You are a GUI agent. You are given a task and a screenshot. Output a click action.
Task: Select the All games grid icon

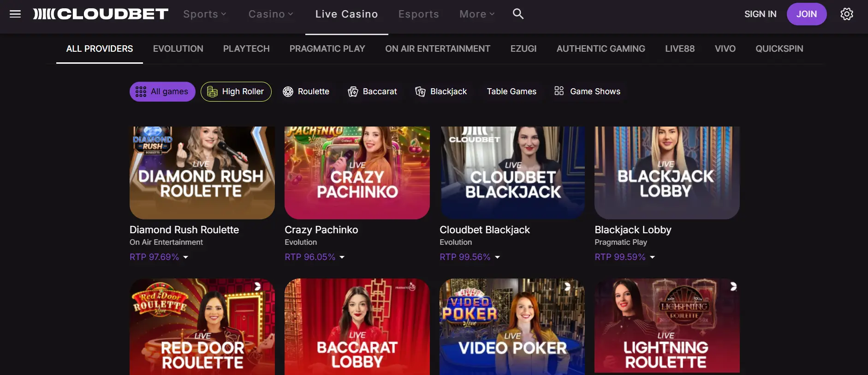pyautogui.click(x=141, y=91)
